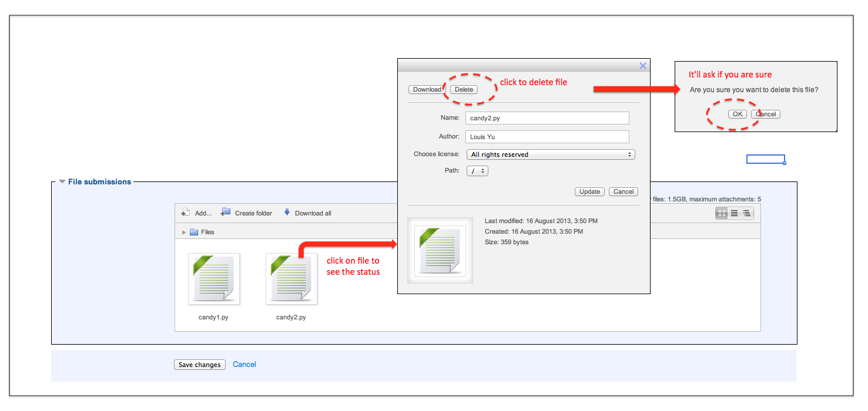868x411 pixels.
Task: Click the Create folder label
Action: tap(253, 213)
